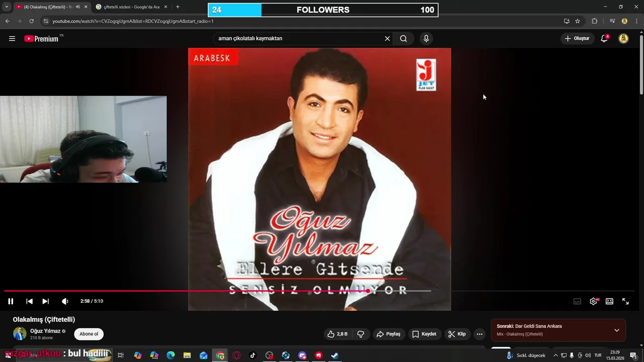Screen dimensions: 644x362
Task: Focus the YouTube search input field
Action: click(x=299, y=39)
